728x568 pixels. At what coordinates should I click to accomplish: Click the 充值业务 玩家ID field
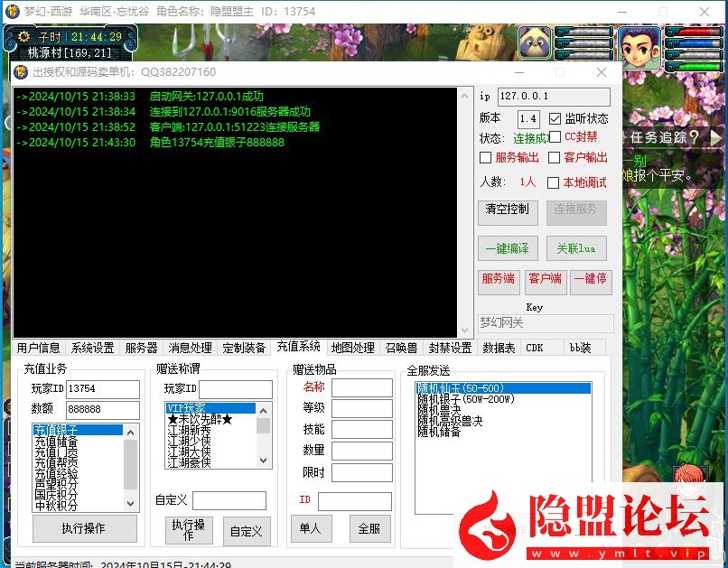[103, 389]
